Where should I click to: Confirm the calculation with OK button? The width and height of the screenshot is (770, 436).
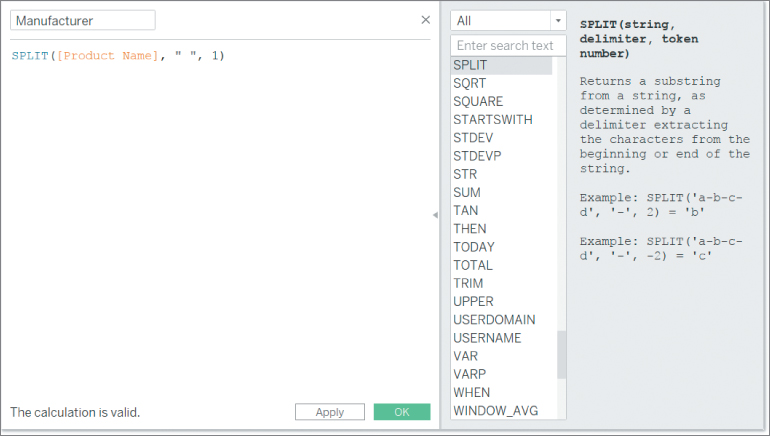click(402, 412)
